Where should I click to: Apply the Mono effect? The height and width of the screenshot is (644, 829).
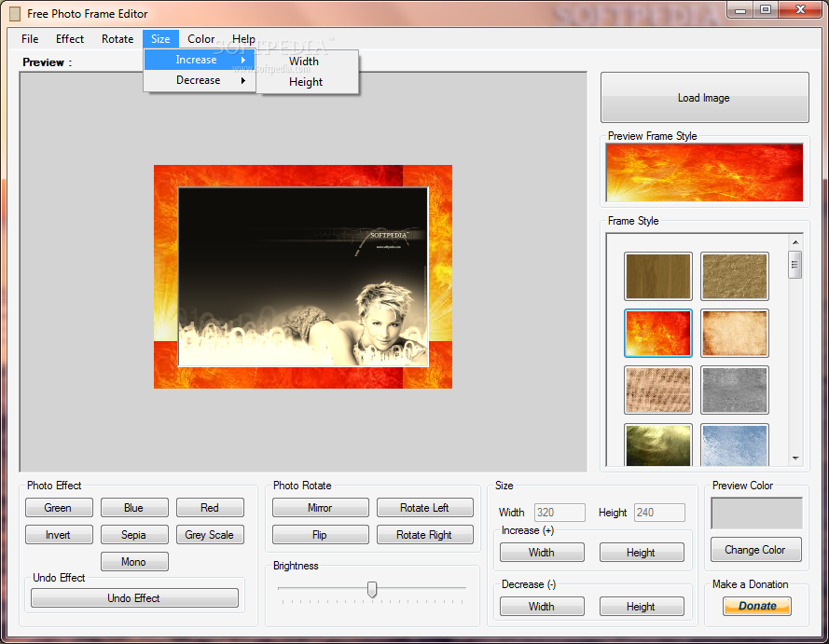point(134,562)
